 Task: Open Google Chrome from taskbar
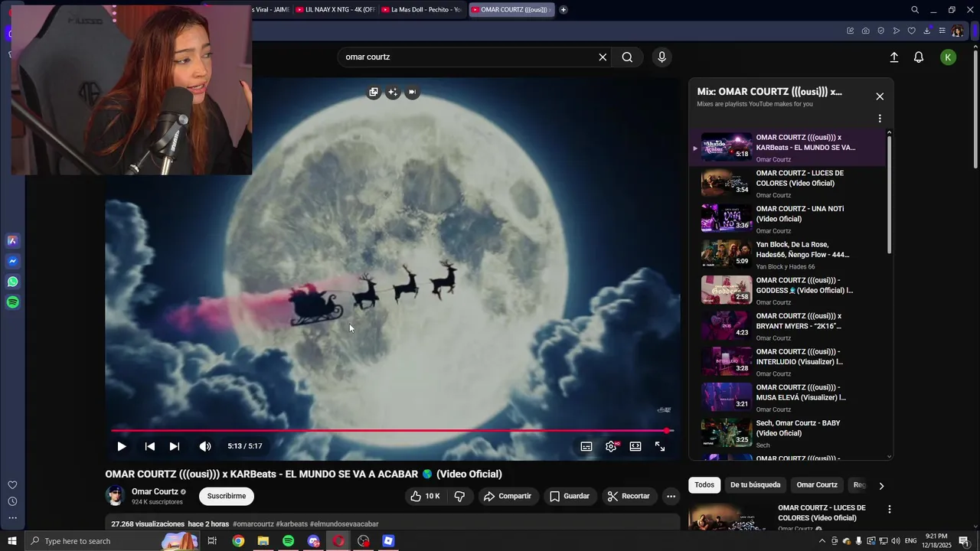[239, 541]
